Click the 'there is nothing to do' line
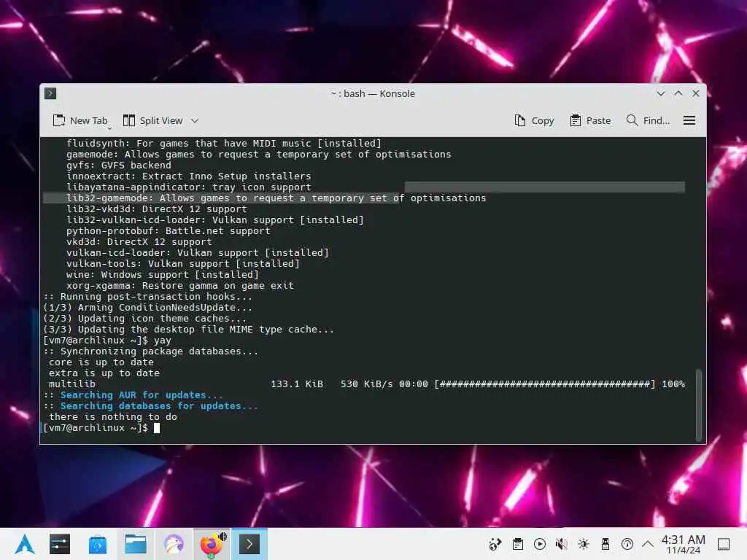747x560 pixels. pos(113,417)
